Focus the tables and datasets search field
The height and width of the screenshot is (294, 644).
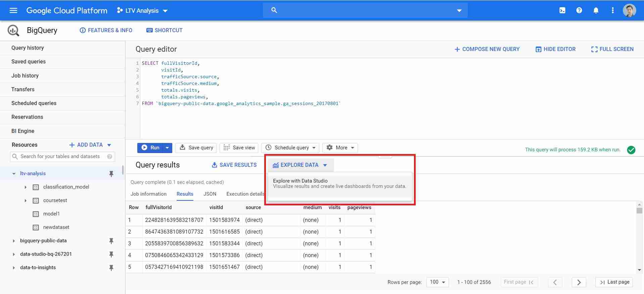(62, 156)
